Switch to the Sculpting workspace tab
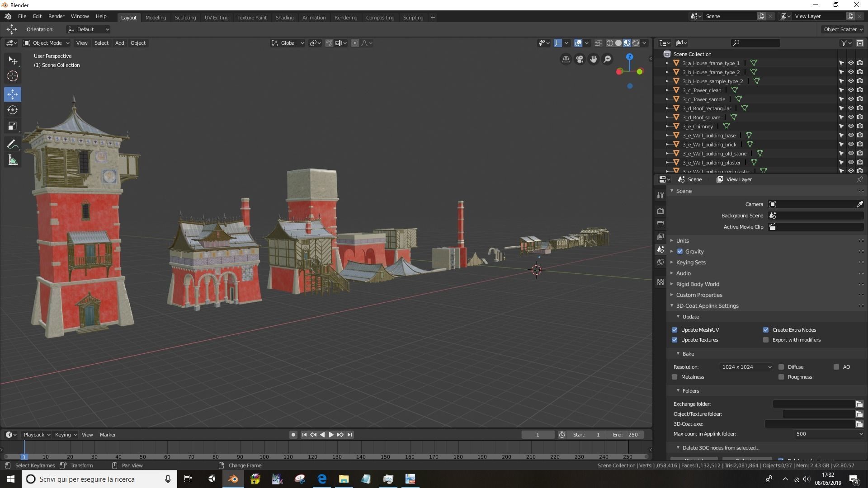 tap(185, 18)
